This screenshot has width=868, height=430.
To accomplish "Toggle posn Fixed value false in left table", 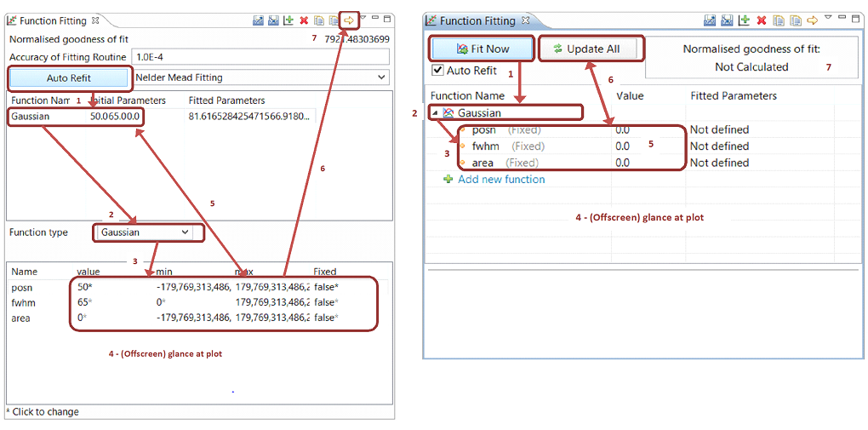I will coord(325,286).
